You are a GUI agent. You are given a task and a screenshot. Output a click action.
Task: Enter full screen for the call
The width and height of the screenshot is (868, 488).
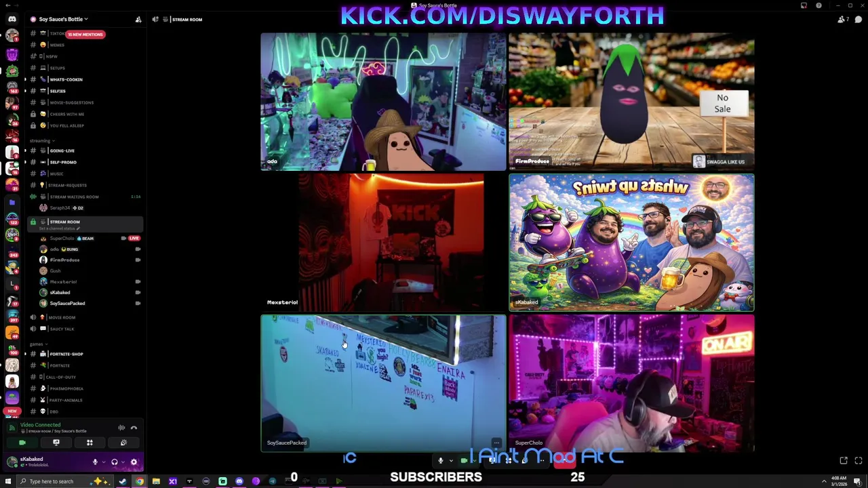tap(859, 461)
